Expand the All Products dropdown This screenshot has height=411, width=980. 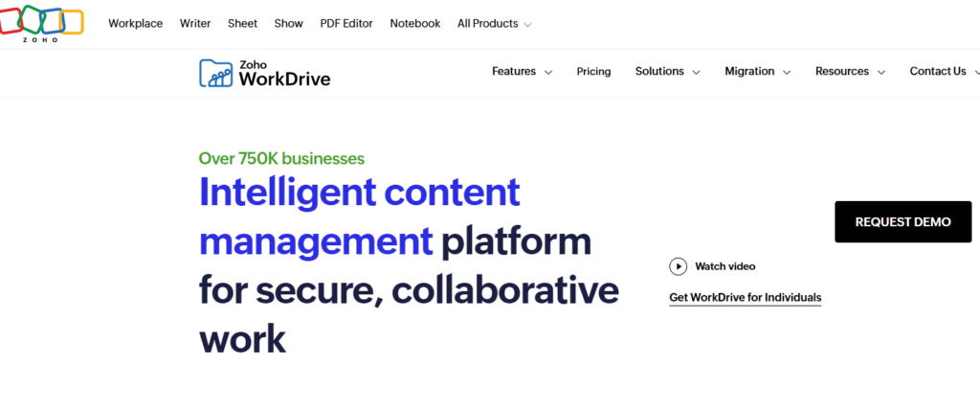[495, 24]
